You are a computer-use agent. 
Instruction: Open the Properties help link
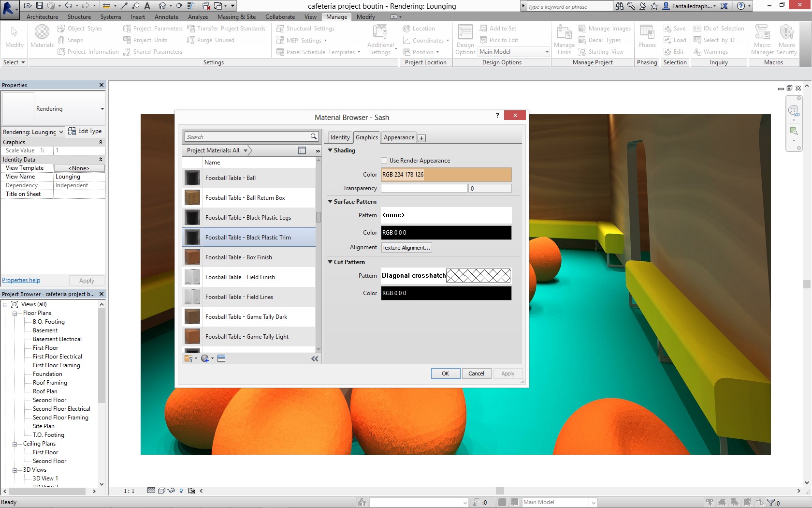21,280
